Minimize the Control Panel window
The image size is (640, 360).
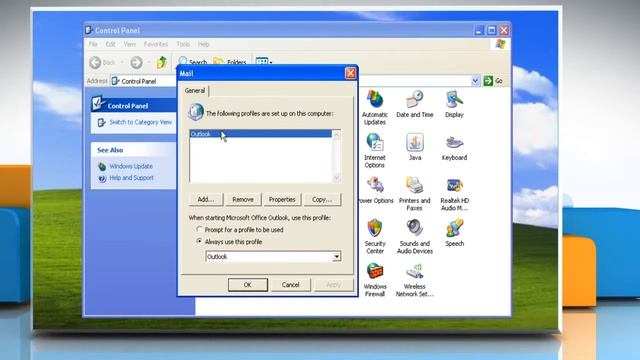tap(480, 30)
